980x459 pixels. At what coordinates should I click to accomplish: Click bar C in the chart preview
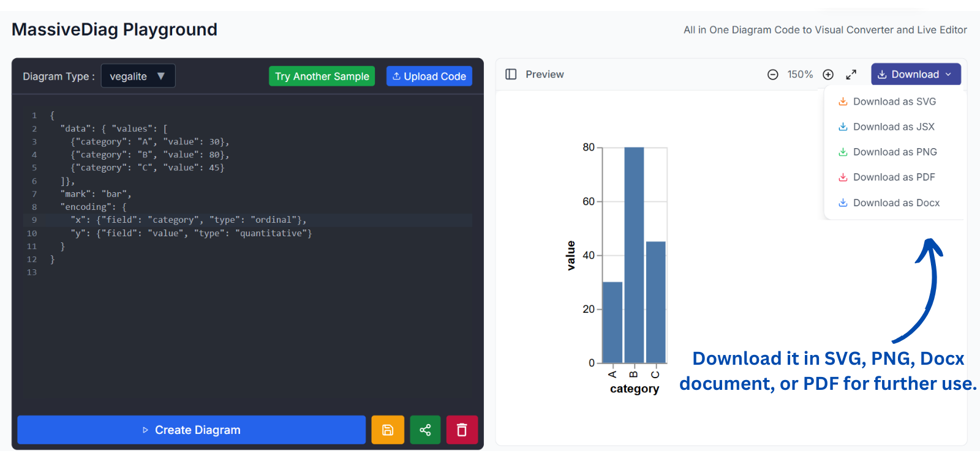point(655,302)
